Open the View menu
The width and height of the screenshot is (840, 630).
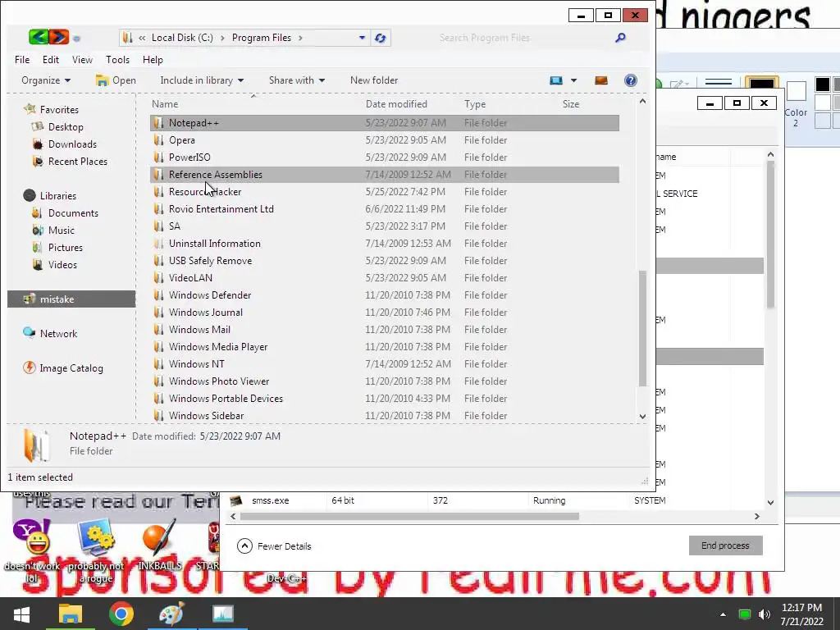82,59
